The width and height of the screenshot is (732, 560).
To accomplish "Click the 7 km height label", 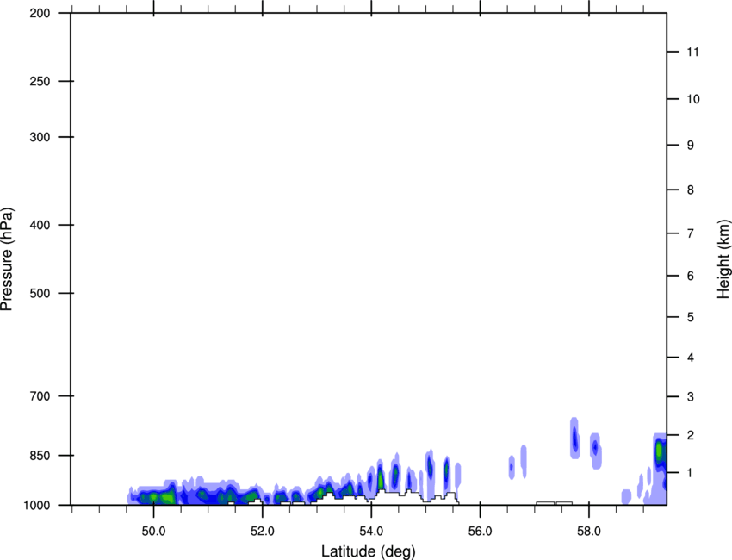I will (691, 233).
